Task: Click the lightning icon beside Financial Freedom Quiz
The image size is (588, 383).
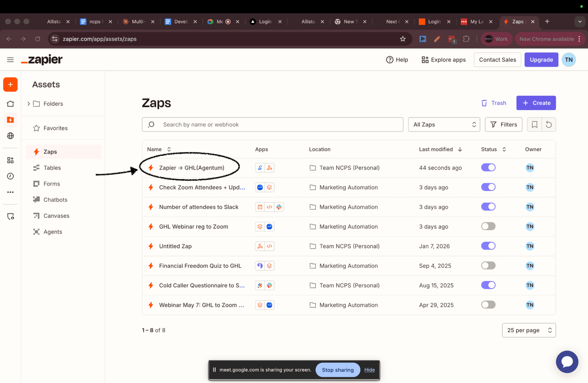Action: coord(151,266)
